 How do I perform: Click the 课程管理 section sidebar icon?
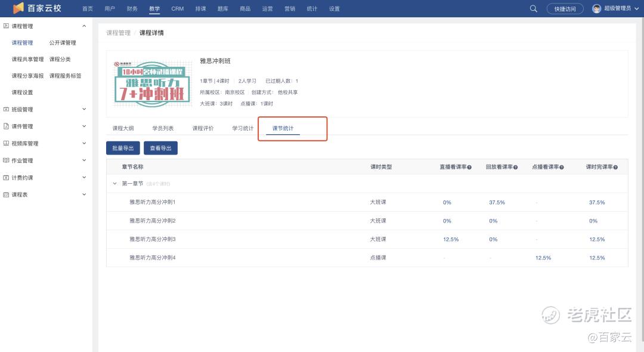(x=6, y=26)
